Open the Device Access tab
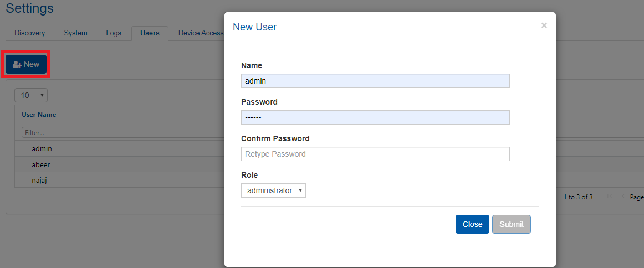644x268 pixels. [200, 33]
